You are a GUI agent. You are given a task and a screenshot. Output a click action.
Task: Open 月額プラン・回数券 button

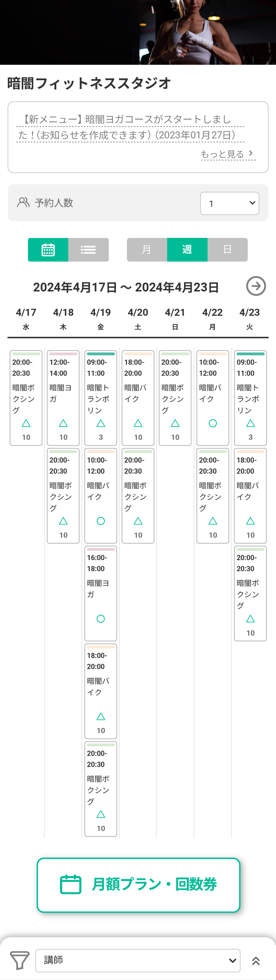click(x=139, y=885)
